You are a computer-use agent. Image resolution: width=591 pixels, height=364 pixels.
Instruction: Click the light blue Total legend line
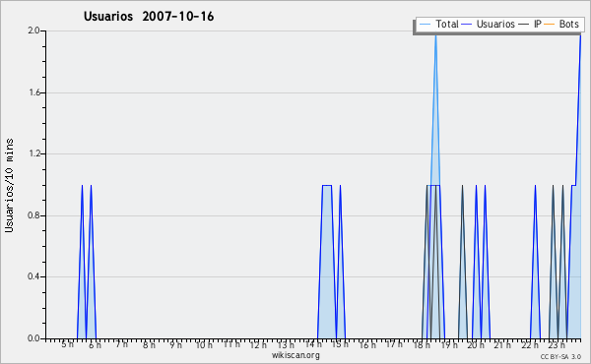pos(425,25)
